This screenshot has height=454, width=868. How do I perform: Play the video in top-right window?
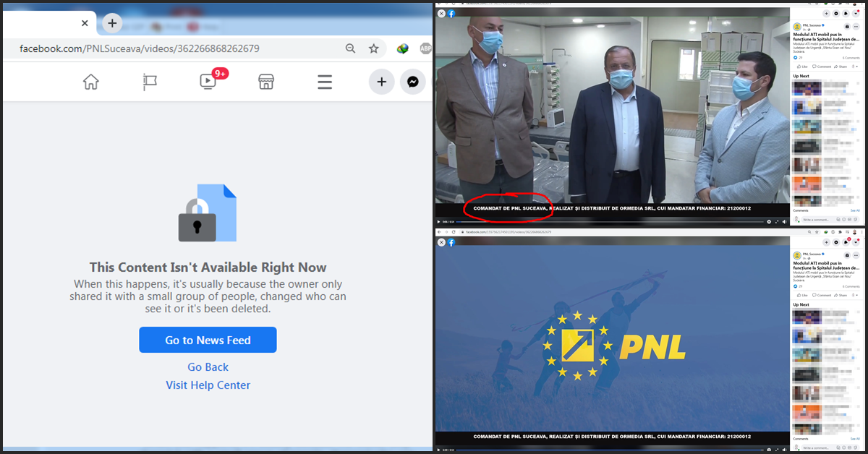438,222
